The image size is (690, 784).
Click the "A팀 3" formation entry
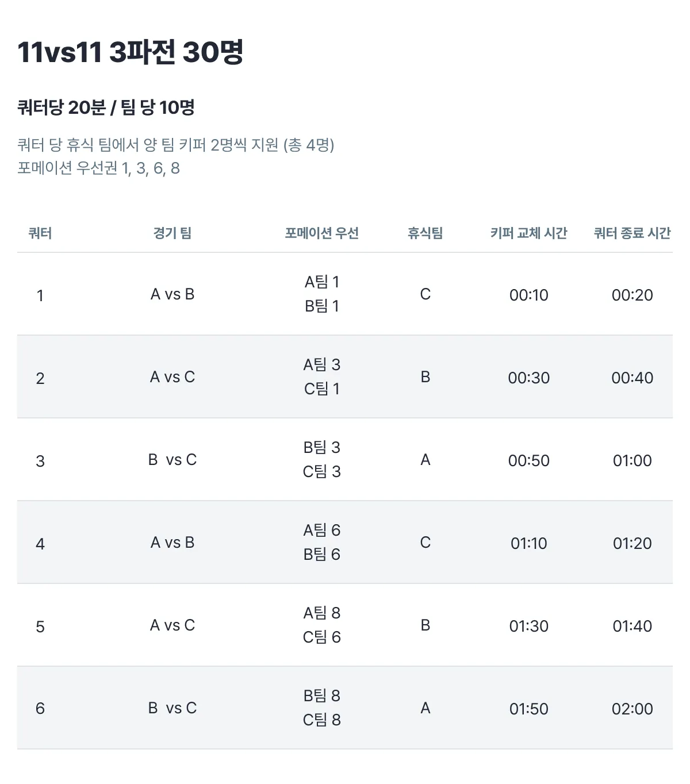pyautogui.click(x=322, y=364)
